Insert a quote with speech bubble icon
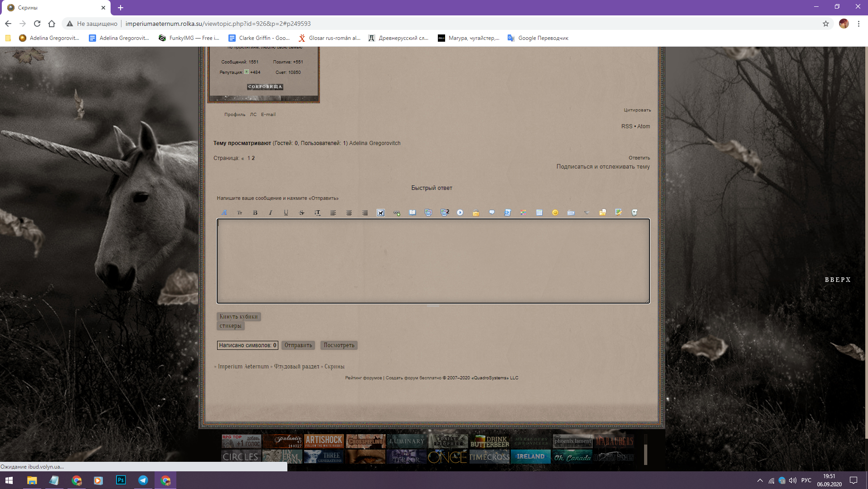Screen dimensions: 868x489 [492, 213]
